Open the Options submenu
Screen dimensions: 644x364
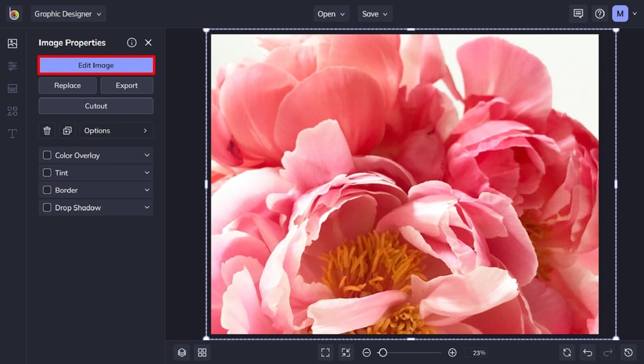tap(116, 130)
